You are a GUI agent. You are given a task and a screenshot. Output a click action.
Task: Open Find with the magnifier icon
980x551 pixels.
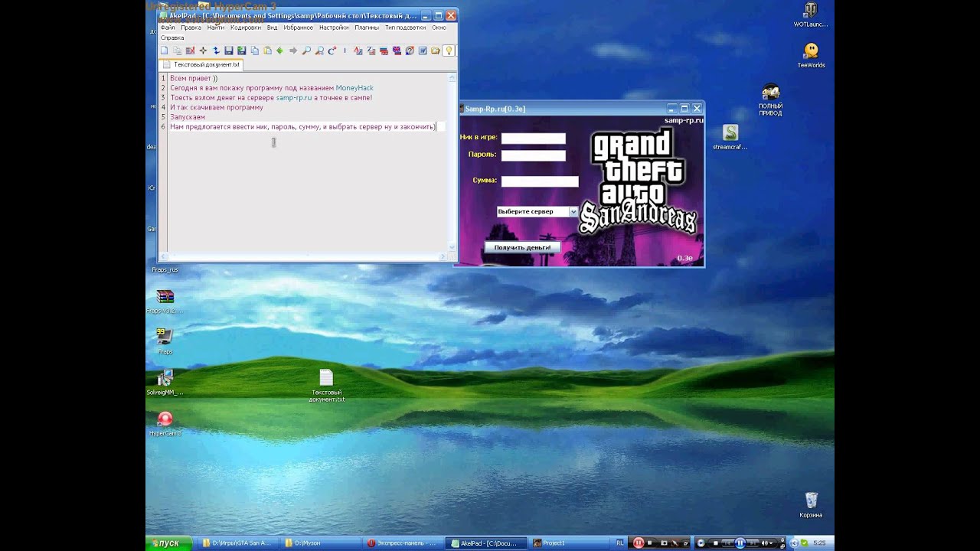[x=306, y=51]
